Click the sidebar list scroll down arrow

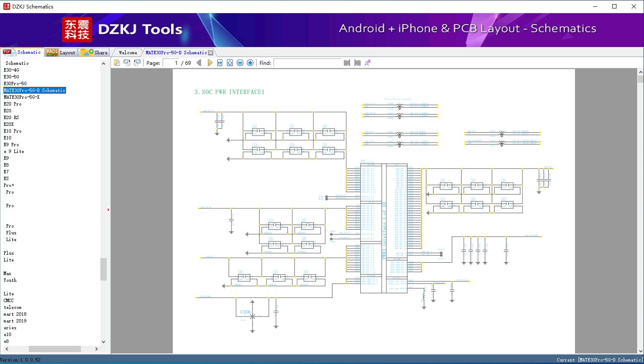click(103, 342)
